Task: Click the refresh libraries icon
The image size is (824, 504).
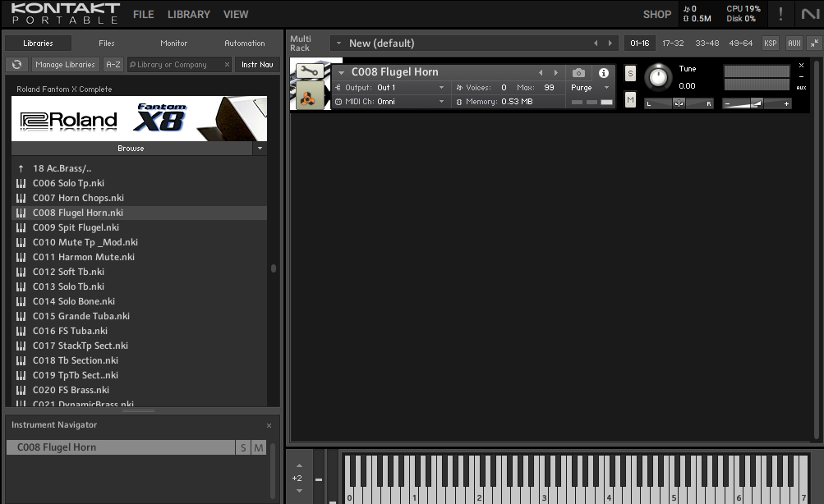Action: (x=16, y=65)
